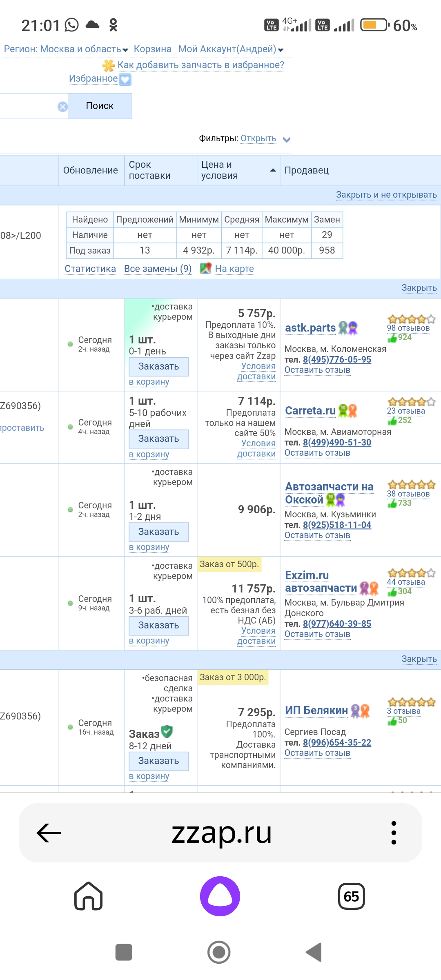Screen dimensions: 441x980
Task: Open the Carreta.ru seller link
Action: tap(310, 411)
